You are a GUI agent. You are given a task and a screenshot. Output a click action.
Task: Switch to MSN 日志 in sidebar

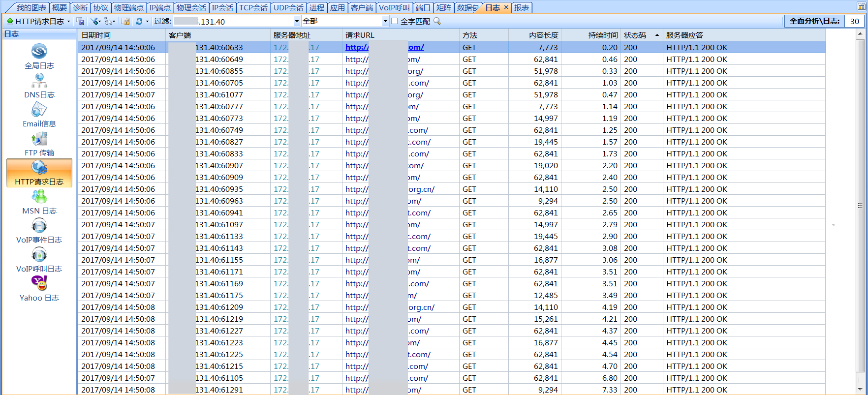pyautogui.click(x=39, y=202)
